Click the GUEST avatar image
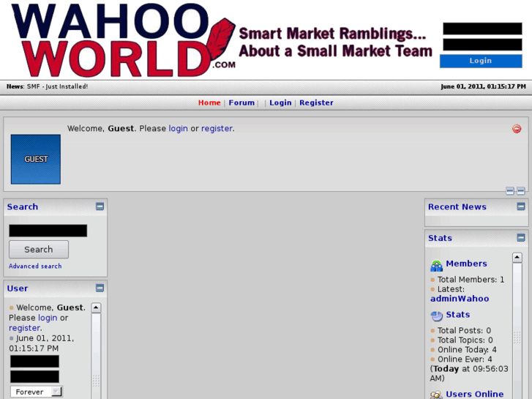 (36, 160)
